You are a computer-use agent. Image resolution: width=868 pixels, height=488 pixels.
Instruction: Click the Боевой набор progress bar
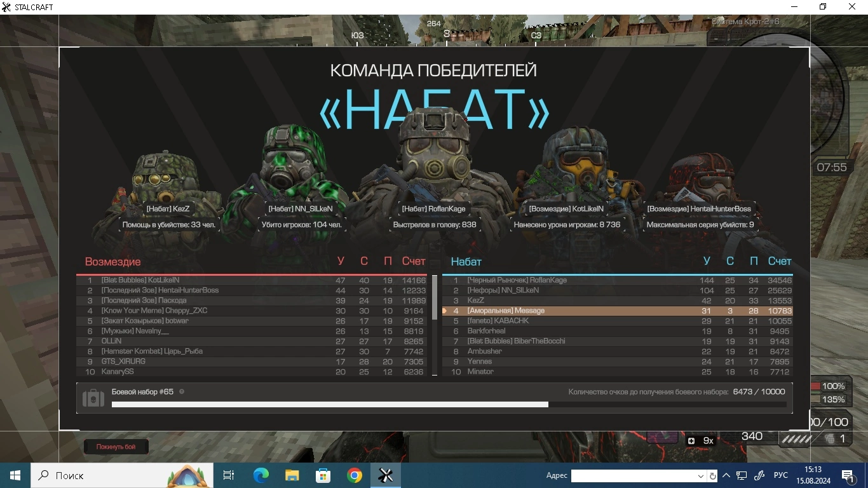[449, 404]
